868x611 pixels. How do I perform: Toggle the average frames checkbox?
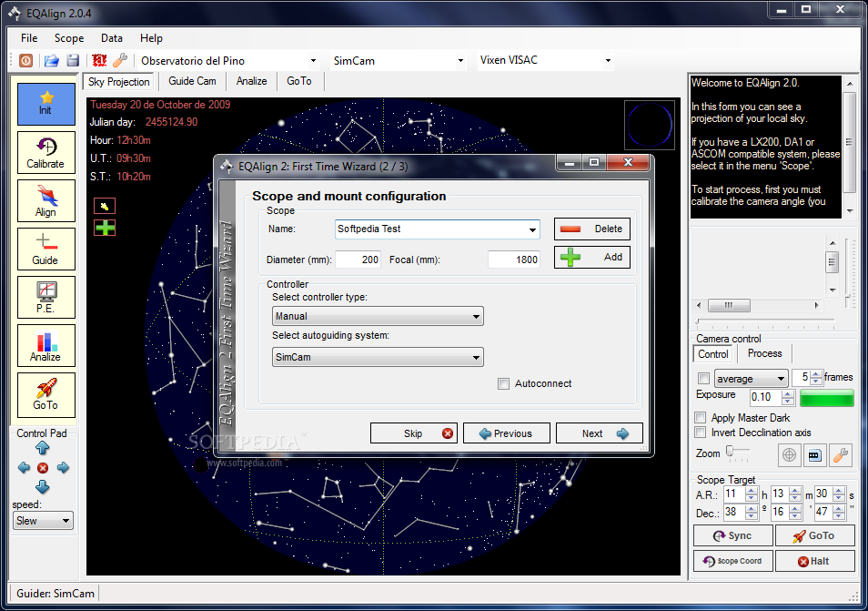[703, 378]
